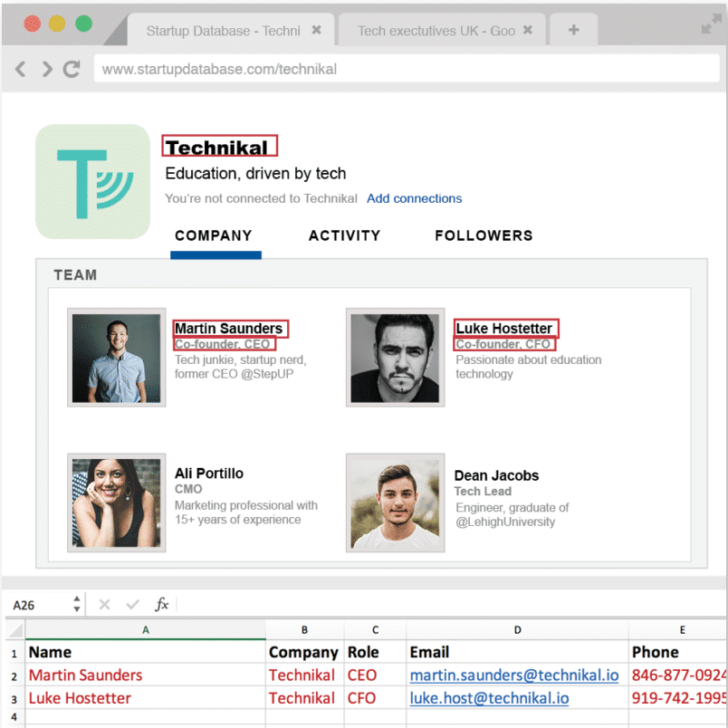728x728 pixels.
Task: Click the Add connections link
Action: coord(414,198)
